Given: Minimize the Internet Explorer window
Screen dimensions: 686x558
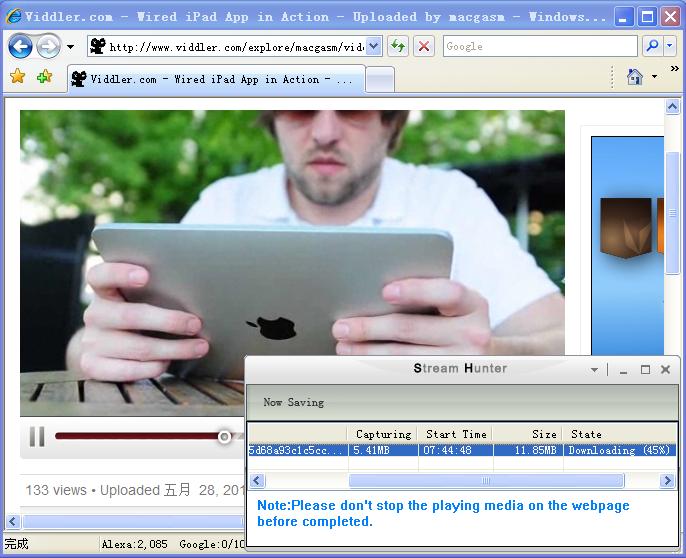Looking at the screenshot, I should [x=624, y=17].
